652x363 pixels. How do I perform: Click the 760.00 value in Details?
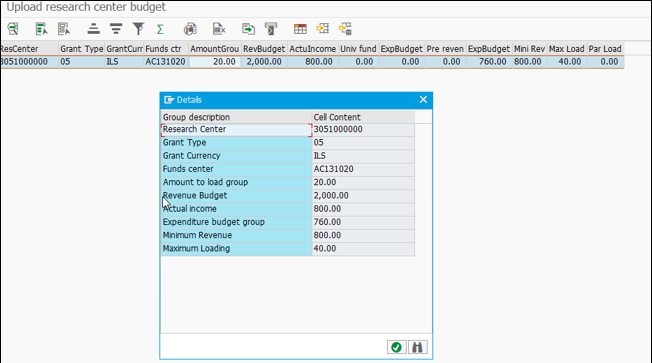(x=363, y=222)
